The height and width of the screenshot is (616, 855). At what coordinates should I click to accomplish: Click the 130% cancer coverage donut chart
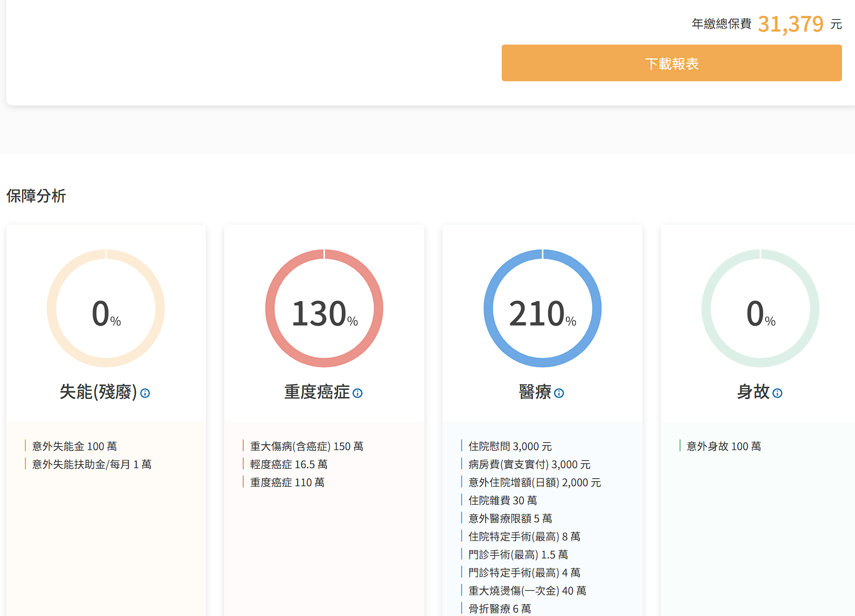(325, 309)
